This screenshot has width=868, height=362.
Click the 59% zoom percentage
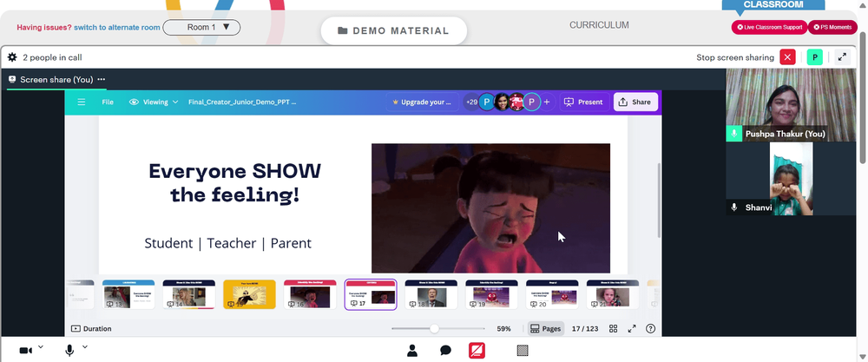coord(503,329)
